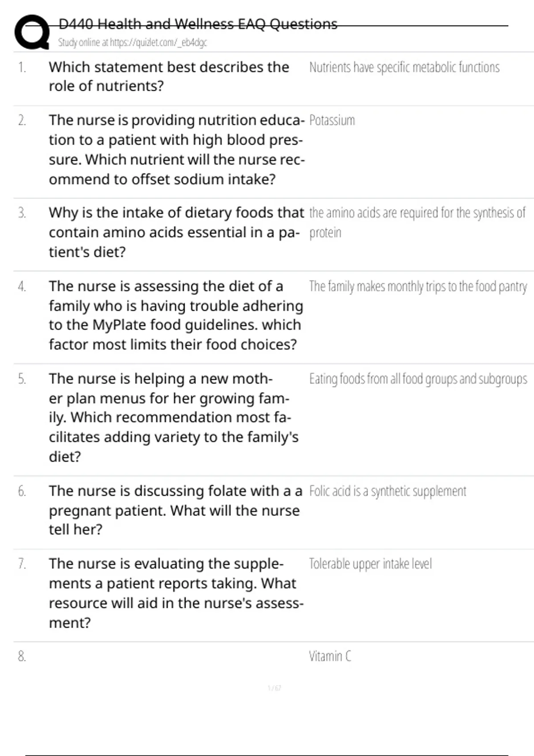This screenshot has height=756, width=534.
Task: Click answer 'Eating foods from all food groups'
Action: (x=418, y=379)
